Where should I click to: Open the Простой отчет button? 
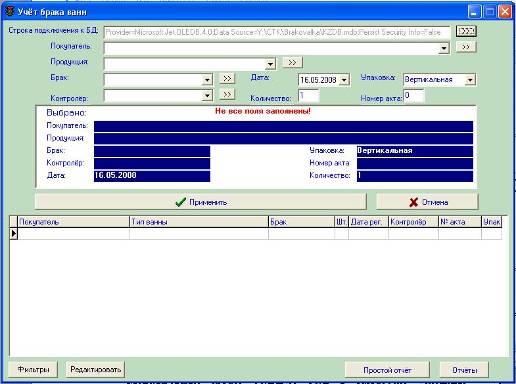click(387, 370)
